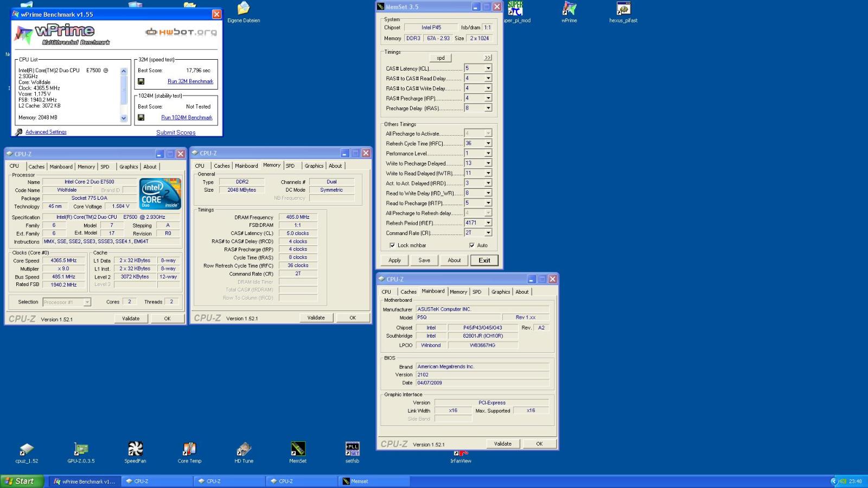
Task: Open the Refresh Cycle Time (tRFC) dropdown
Action: tap(488, 143)
